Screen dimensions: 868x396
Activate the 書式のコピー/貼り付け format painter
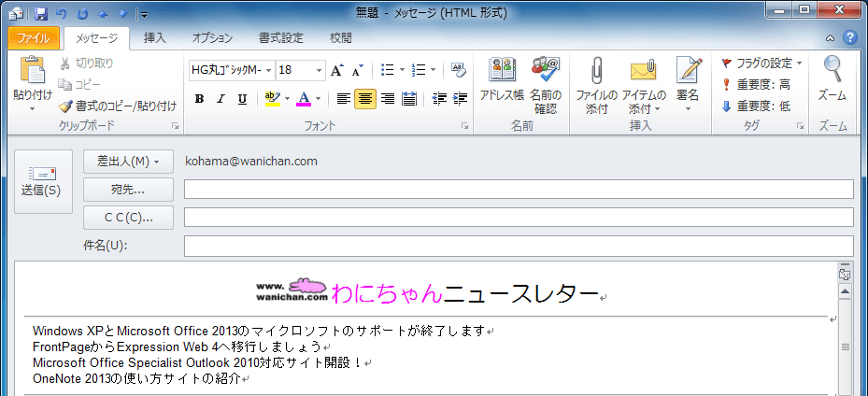coord(118,106)
